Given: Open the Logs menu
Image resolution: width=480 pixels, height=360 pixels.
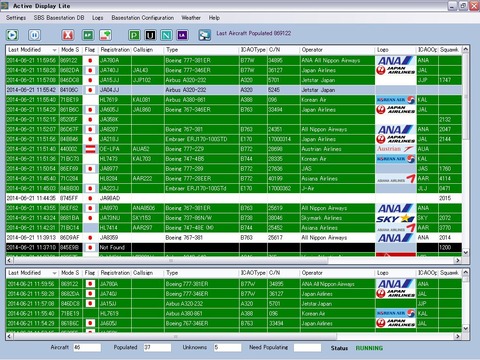Looking at the screenshot, I should tap(98, 18).
